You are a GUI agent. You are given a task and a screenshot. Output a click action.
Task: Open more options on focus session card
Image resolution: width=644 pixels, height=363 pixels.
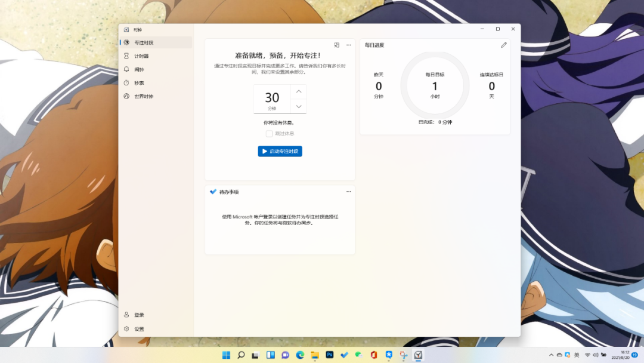point(349,45)
